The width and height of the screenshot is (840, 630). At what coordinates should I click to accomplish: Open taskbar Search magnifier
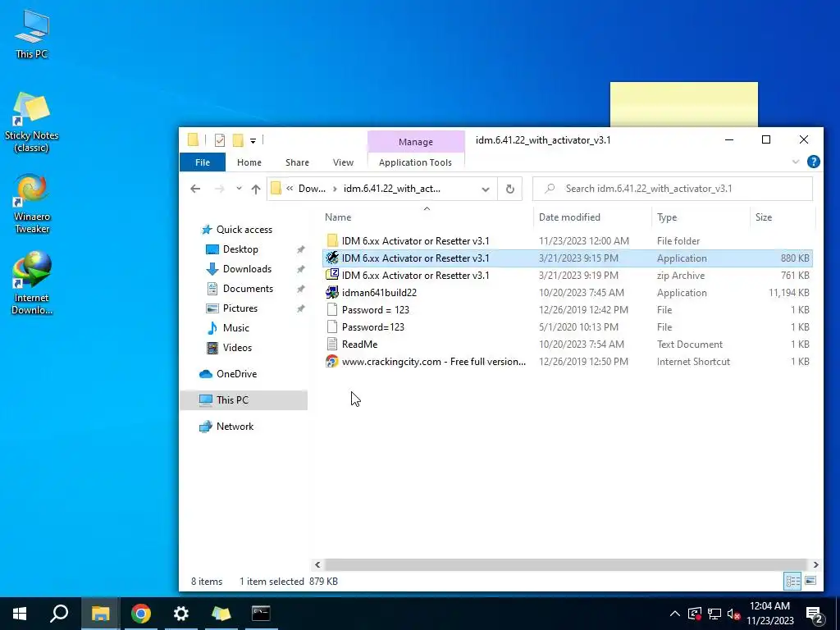(59, 614)
